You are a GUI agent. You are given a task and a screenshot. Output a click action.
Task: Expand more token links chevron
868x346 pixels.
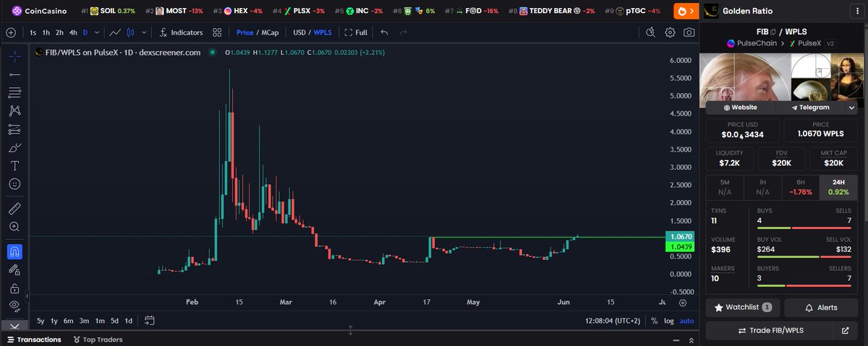point(852,107)
